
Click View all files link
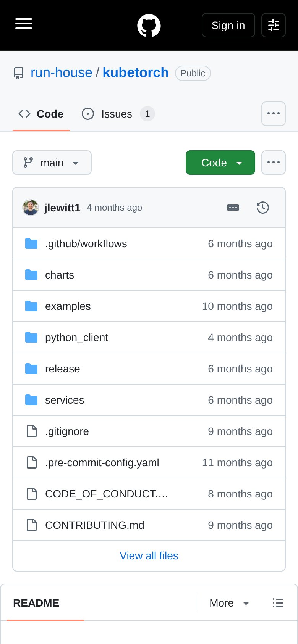click(x=149, y=555)
